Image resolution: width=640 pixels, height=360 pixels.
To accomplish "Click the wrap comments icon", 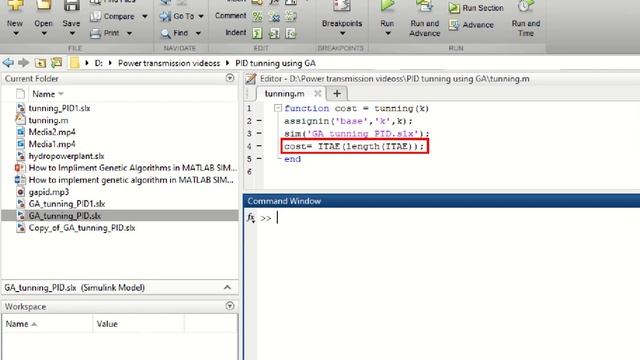I will (x=291, y=16).
